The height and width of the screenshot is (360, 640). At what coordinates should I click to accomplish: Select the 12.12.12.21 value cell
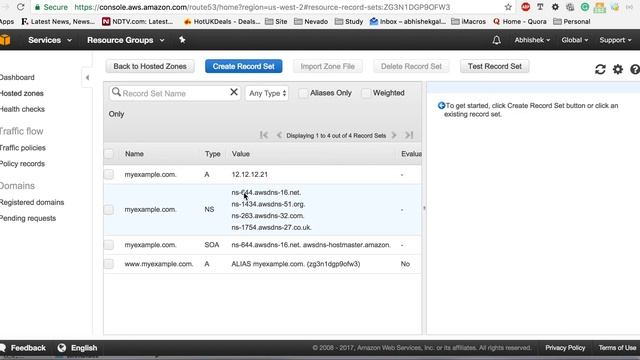(249, 174)
